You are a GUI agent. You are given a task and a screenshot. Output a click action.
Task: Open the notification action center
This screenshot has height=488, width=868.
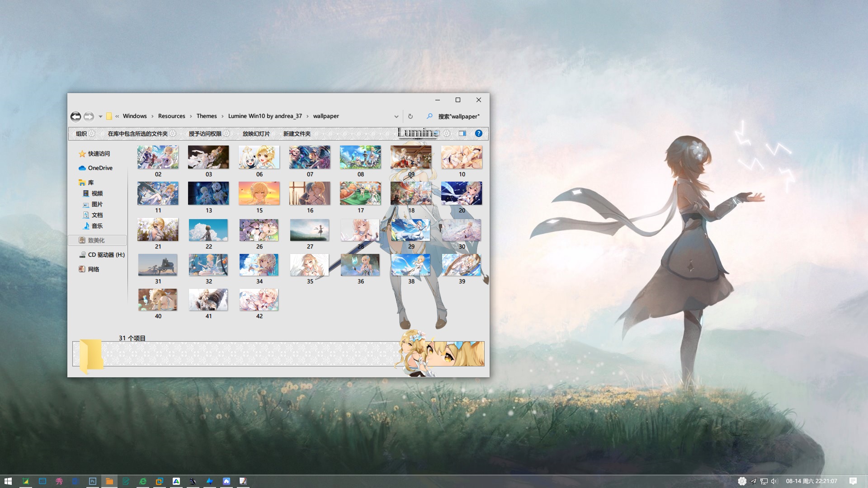(x=853, y=481)
